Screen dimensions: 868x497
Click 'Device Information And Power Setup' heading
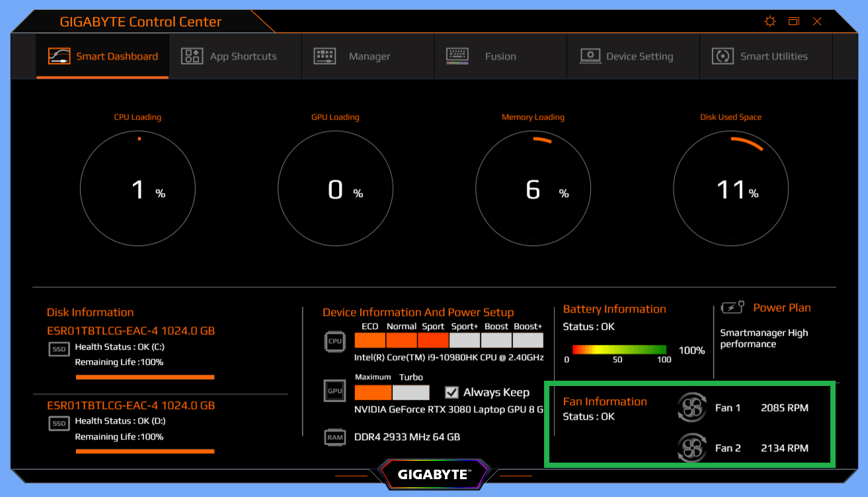point(418,312)
